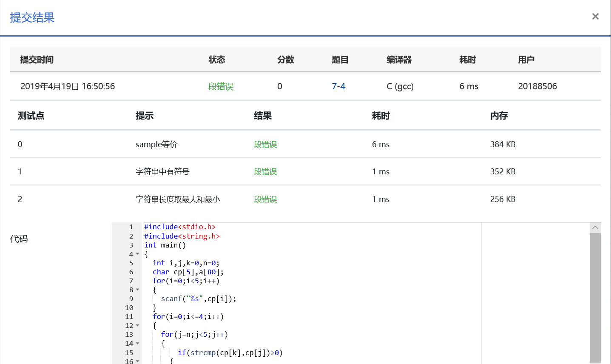Open the 7-4 problem link

coord(338,86)
